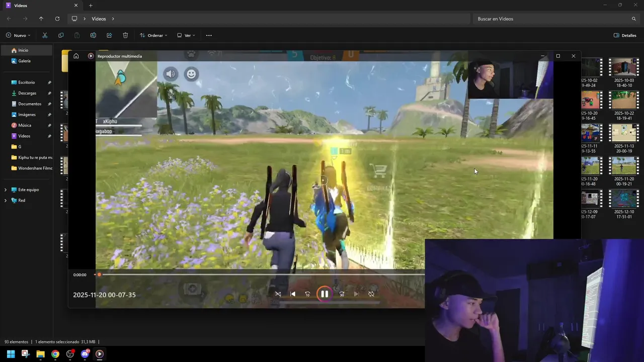Open Videos in the sidebar
This screenshot has height=362, width=644.
(x=26, y=136)
